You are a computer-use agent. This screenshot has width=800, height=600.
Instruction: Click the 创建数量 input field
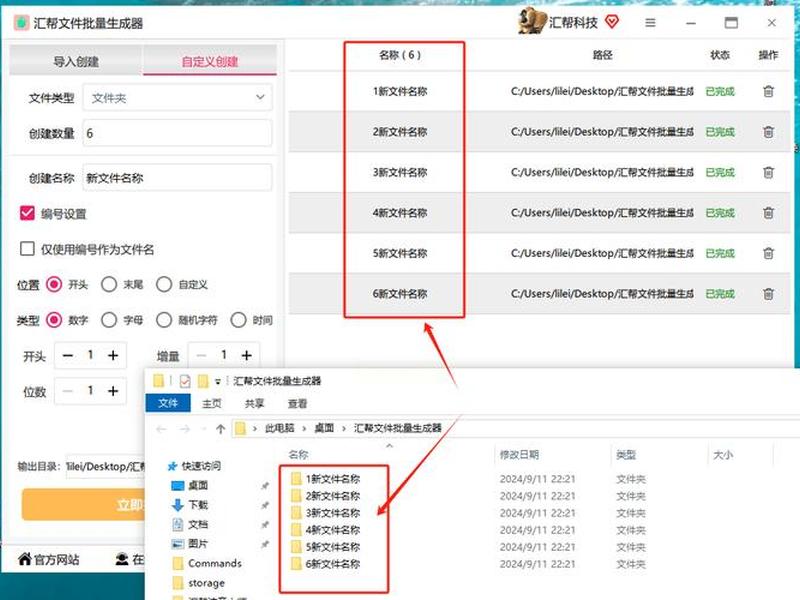point(178,133)
